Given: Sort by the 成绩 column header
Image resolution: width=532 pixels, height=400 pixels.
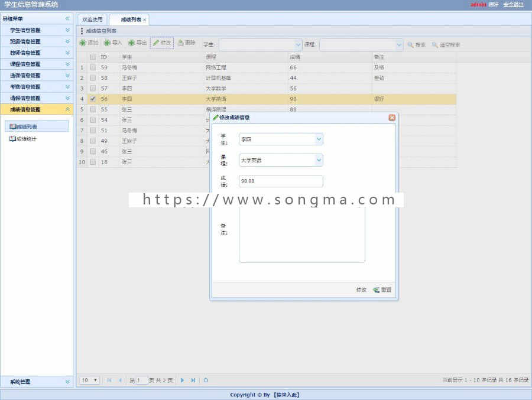Looking at the screenshot, I should pyautogui.click(x=330, y=57).
